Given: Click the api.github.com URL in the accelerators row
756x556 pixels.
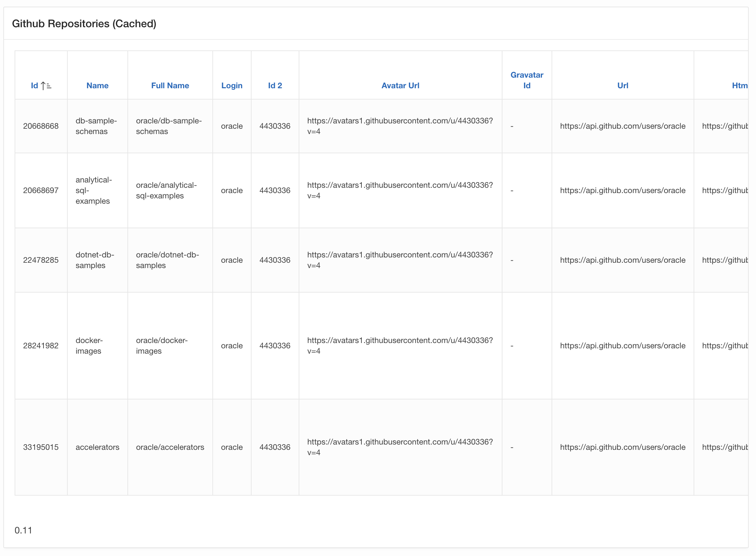Looking at the screenshot, I should tap(622, 447).
